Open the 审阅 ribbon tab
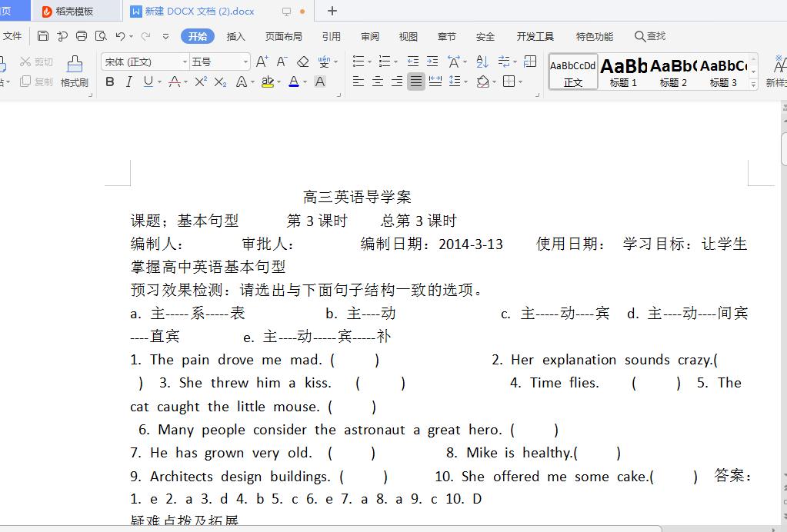The image size is (787, 532). click(370, 37)
